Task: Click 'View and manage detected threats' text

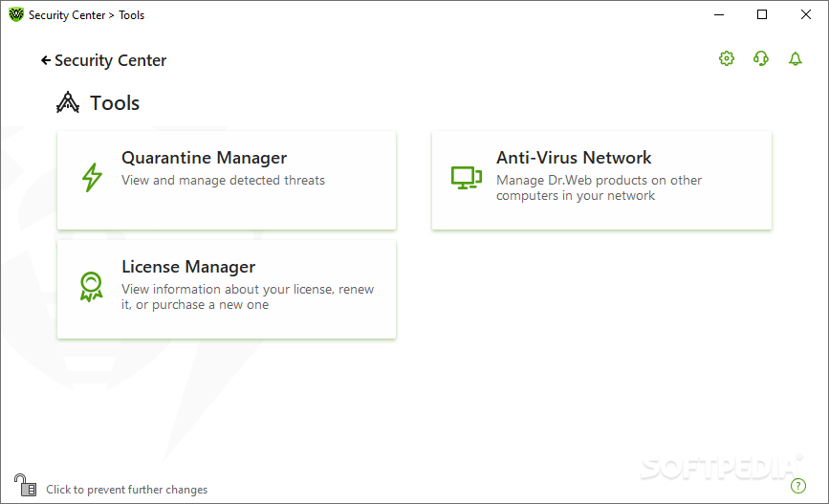Action: pos(223,181)
